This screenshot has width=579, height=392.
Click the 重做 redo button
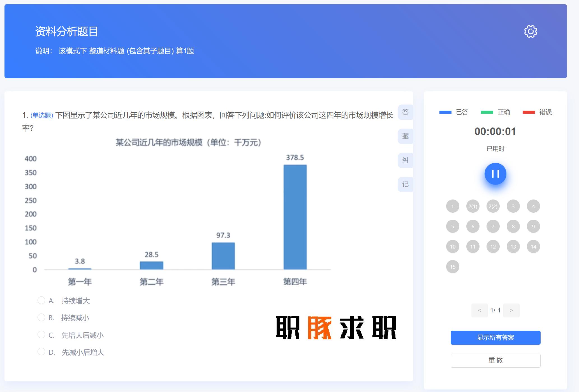point(495,360)
